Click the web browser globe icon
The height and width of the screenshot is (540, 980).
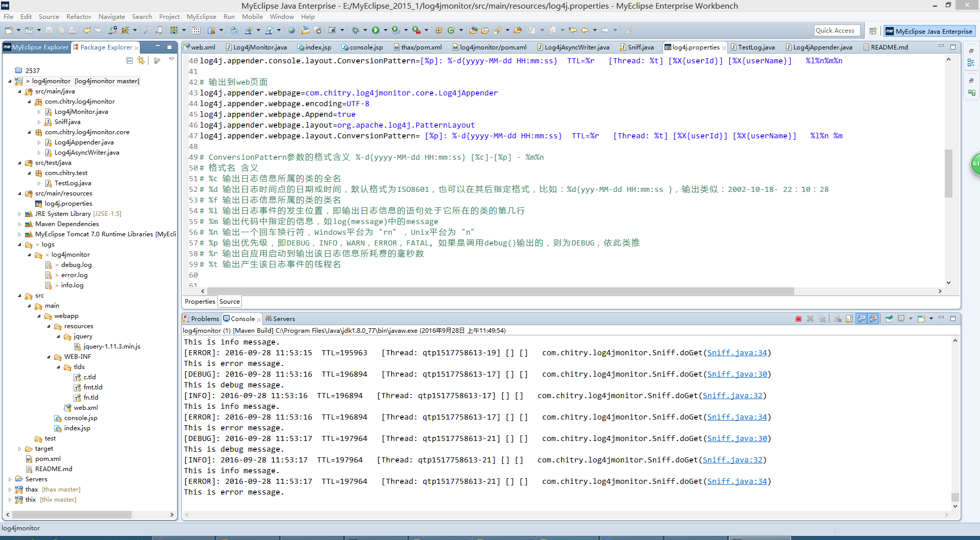pyautogui.click(x=291, y=31)
